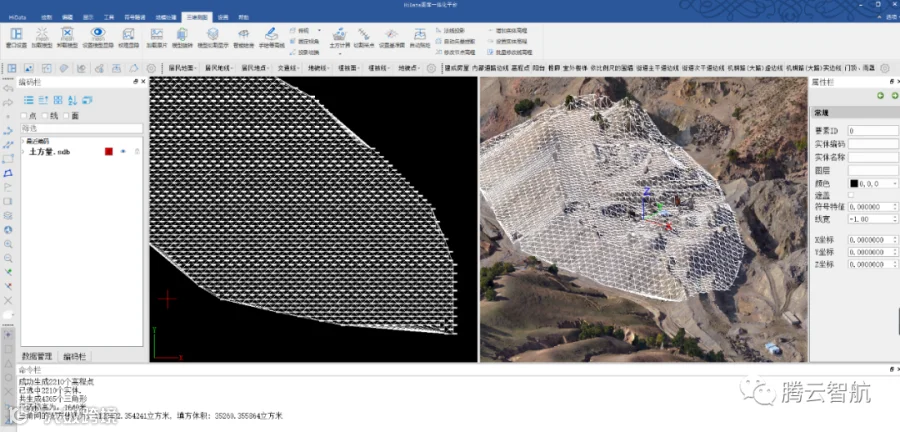Click green left arrow in 属性栏
The height and width of the screenshot is (432, 900).
click(880, 96)
